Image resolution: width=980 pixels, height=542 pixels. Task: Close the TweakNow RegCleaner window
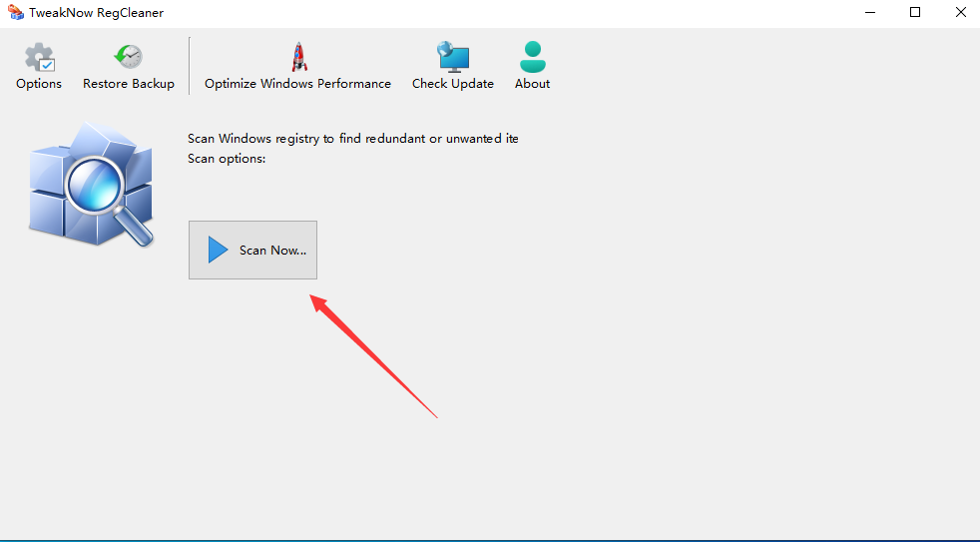pos(961,13)
